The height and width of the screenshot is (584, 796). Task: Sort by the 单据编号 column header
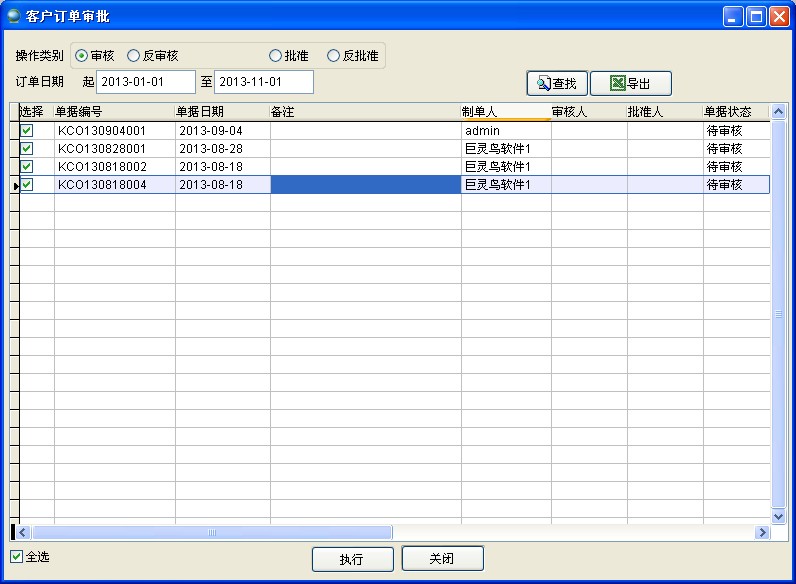coord(114,112)
